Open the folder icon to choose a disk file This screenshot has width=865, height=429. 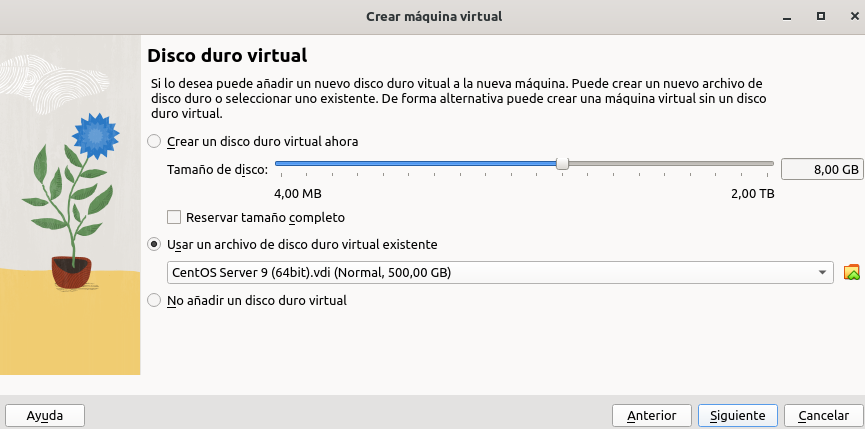(852, 272)
